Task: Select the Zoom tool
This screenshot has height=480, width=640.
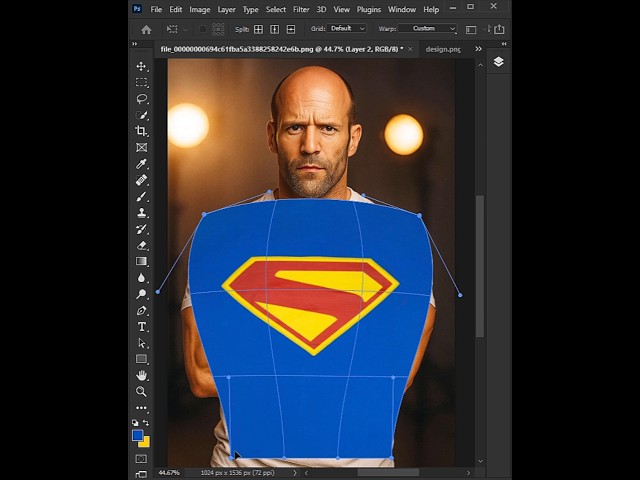Action: pos(141,391)
